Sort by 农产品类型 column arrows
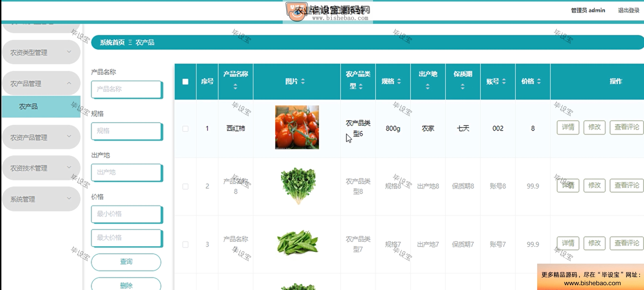 [x=360, y=86]
